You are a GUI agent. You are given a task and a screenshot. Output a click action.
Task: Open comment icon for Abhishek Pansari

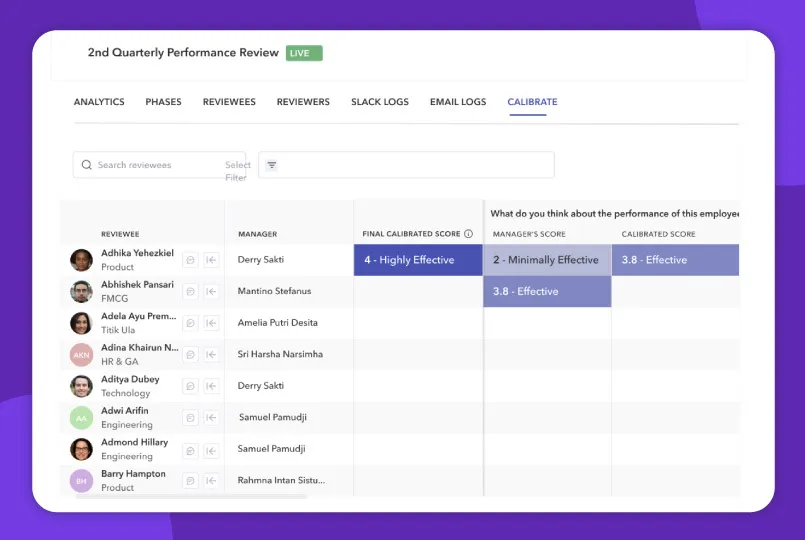[190, 292]
